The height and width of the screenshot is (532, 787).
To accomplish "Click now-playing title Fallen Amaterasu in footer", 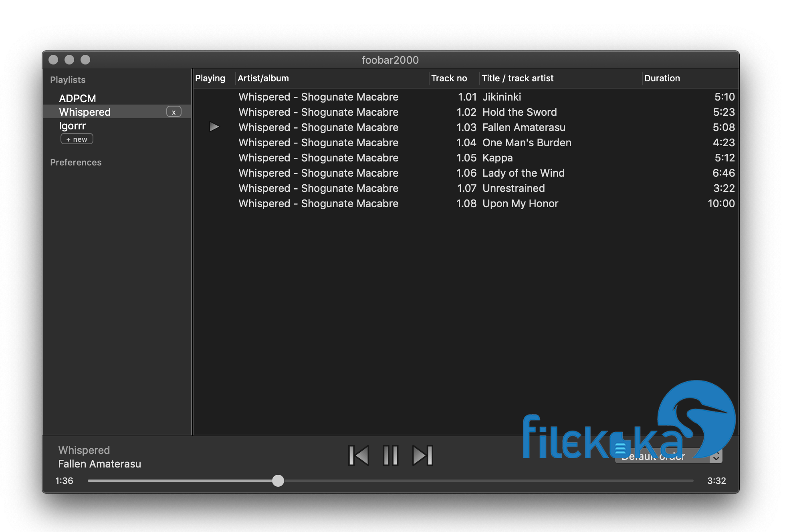I will 100,464.
